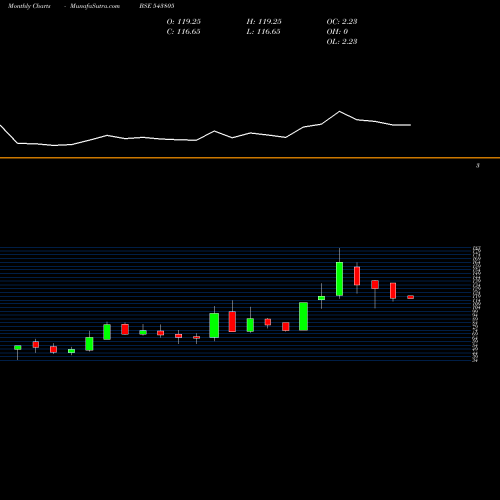Select the H: 119.25 high value
The height and width of the screenshot is (500, 500).
click(264, 22)
